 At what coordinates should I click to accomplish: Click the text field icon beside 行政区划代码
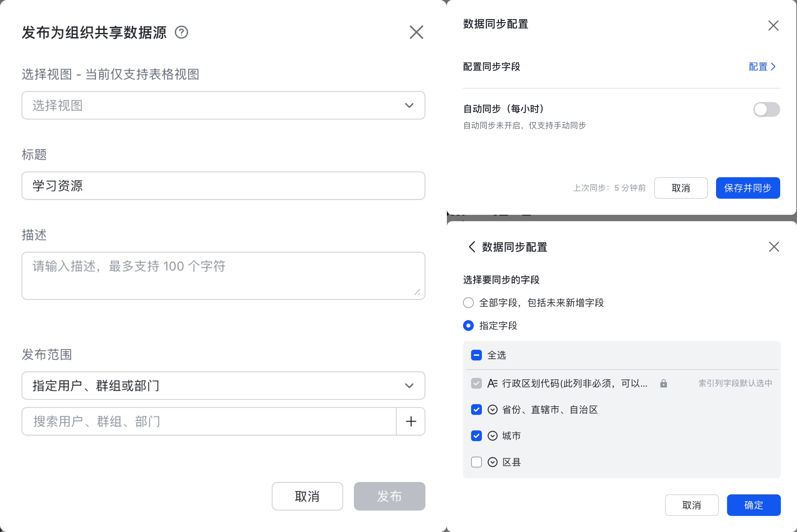tap(492, 383)
